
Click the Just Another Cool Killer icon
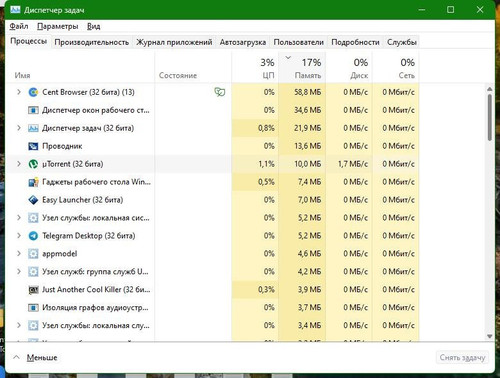tap(33, 290)
